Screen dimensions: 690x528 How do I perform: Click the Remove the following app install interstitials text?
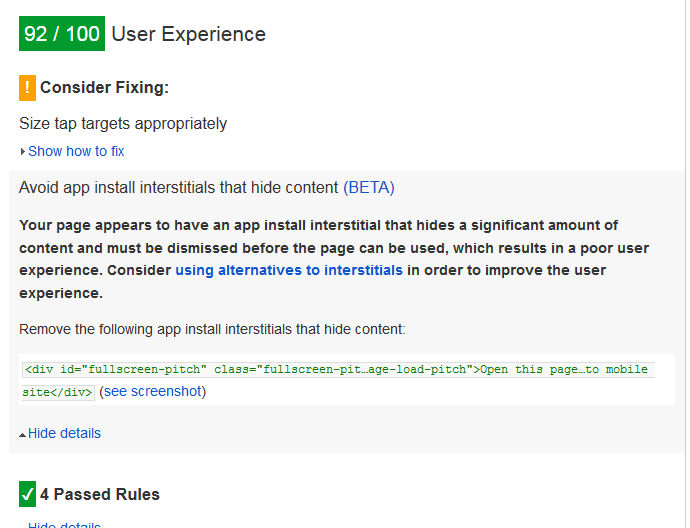[212, 328]
